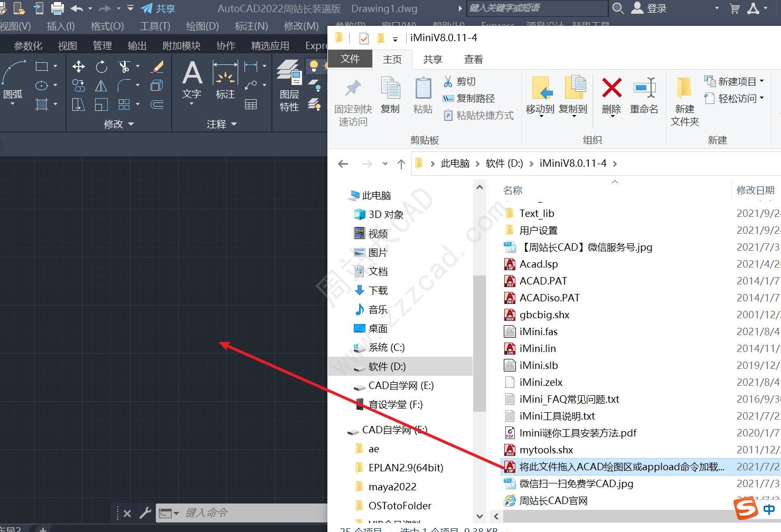Click the Properties checkmark in Explorer title bar
The width and height of the screenshot is (781, 532).
tap(364, 39)
